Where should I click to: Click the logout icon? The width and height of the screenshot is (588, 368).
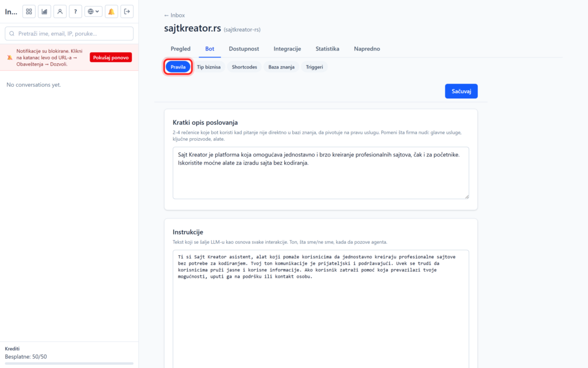[127, 11]
